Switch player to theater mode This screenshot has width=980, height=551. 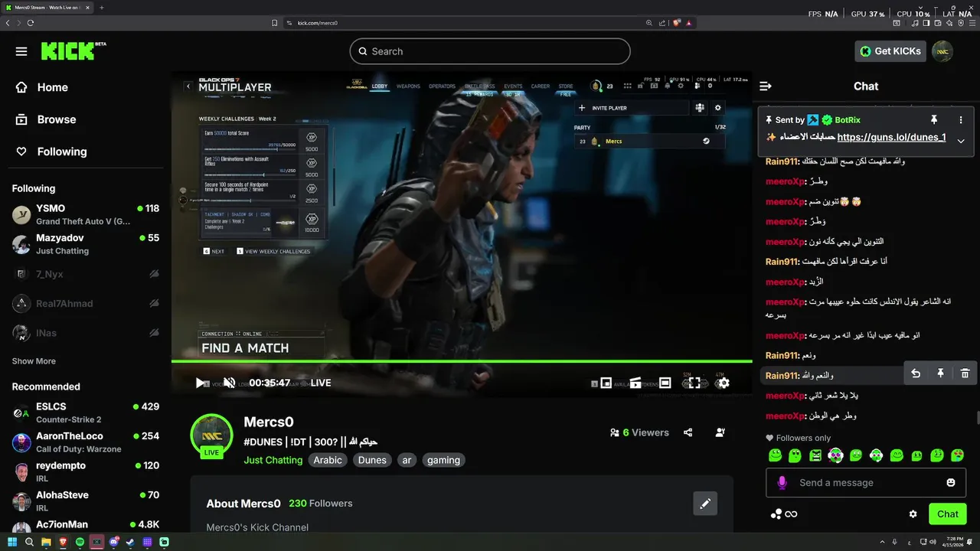point(665,383)
